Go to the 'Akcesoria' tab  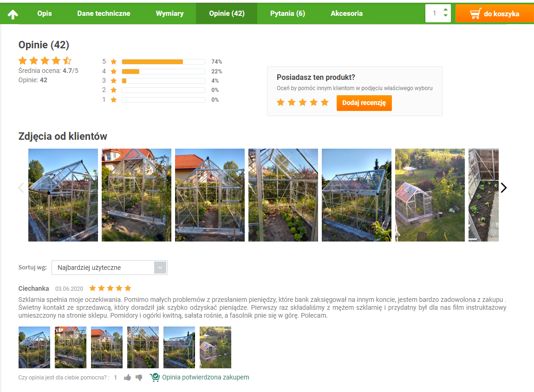point(346,13)
